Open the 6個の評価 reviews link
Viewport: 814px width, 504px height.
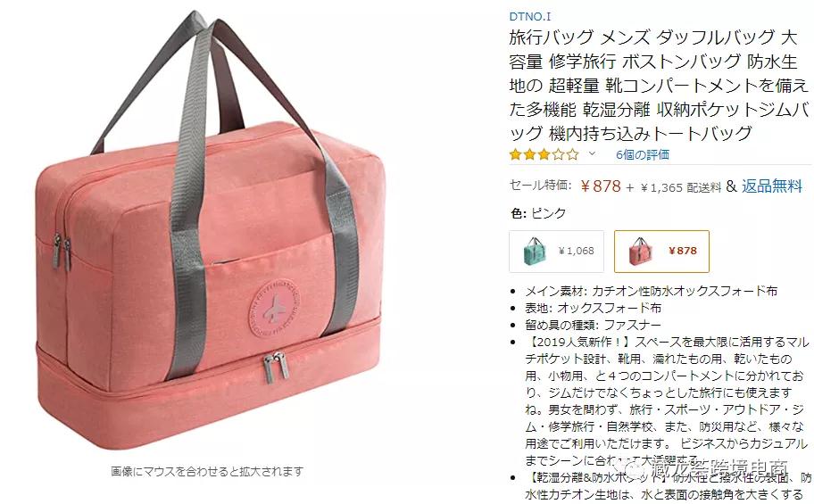[x=642, y=154]
